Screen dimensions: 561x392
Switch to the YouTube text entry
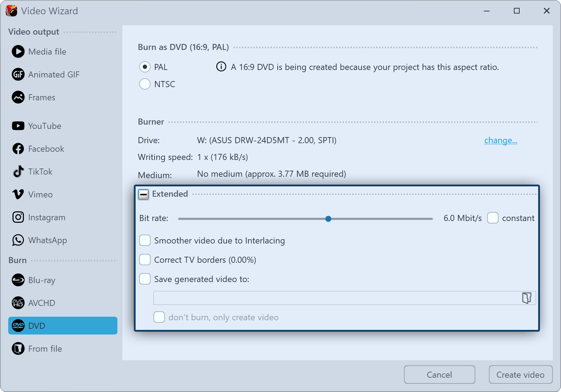[x=45, y=126]
